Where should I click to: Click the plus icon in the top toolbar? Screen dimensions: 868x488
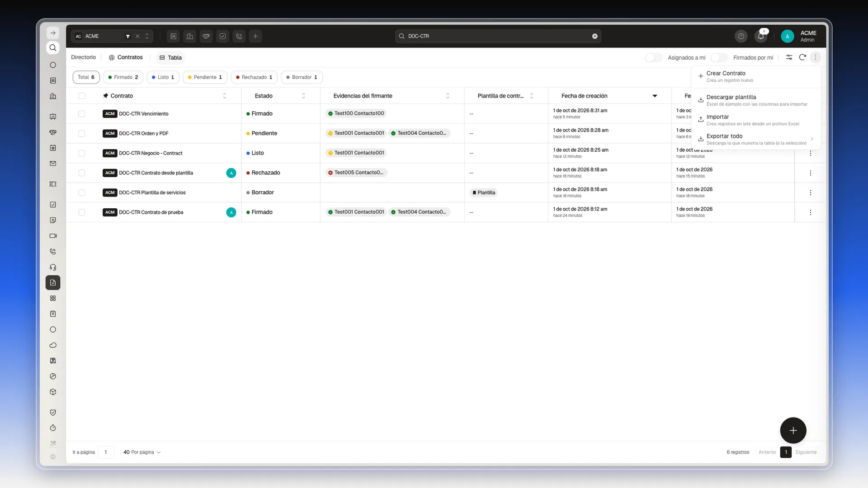255,36
